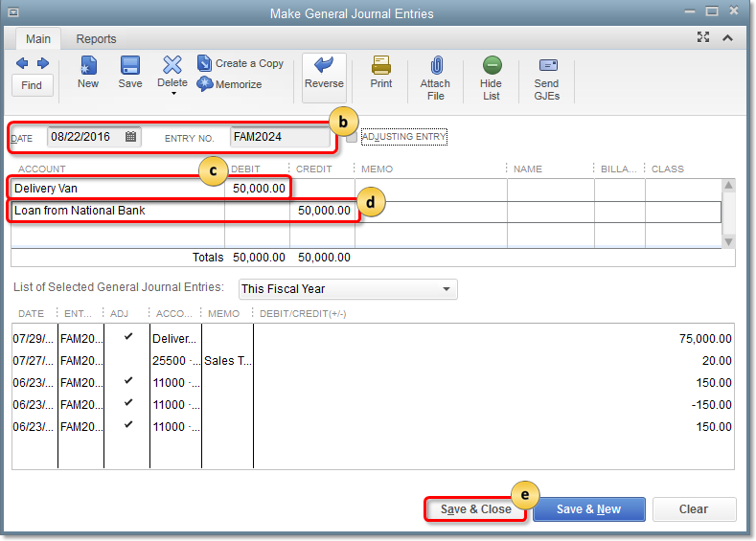The width and height of the screenshot is (756, 541).
Task: Enable the Adjusting Entry checkbox
Action: pos(352,137)
